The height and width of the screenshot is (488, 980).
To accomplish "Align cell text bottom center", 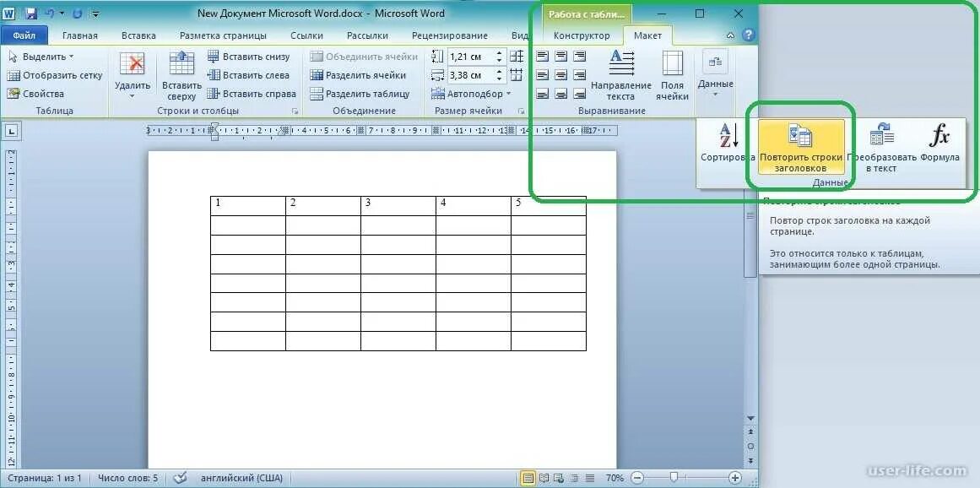I will pos(561,94).
